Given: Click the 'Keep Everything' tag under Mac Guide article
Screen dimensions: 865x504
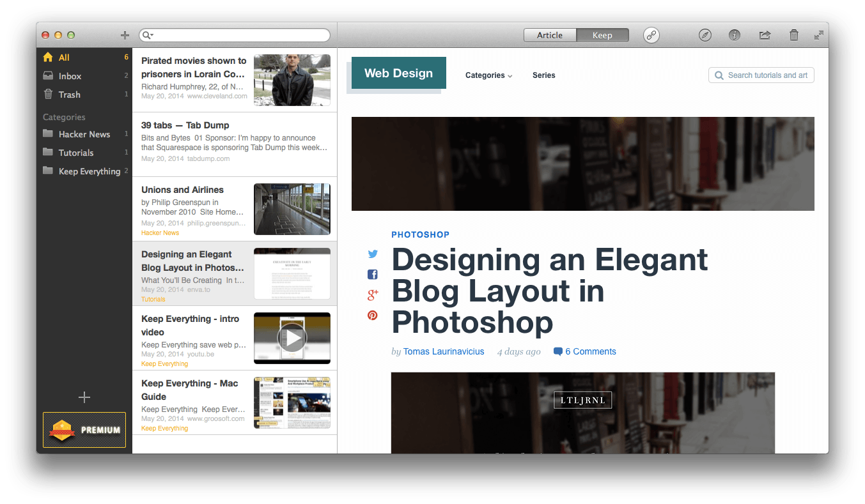Looking at the screenshot, I should tap(165, 429).
